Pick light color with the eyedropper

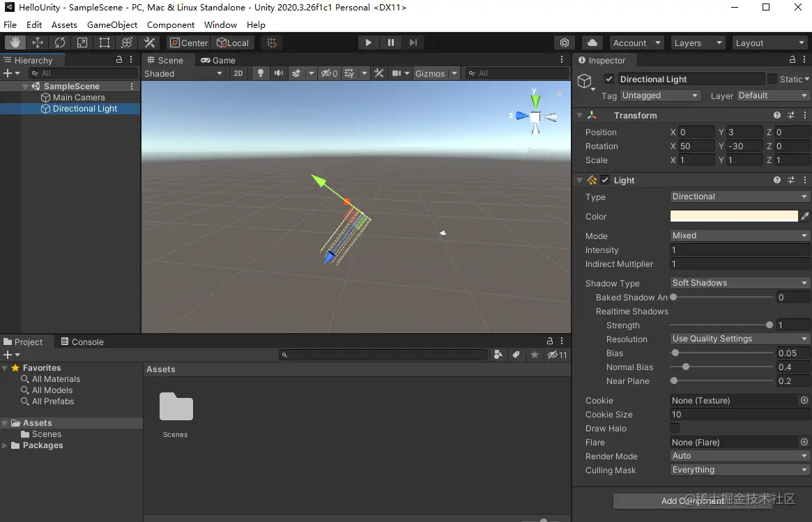pyautogui.click(x=805, y=216)
